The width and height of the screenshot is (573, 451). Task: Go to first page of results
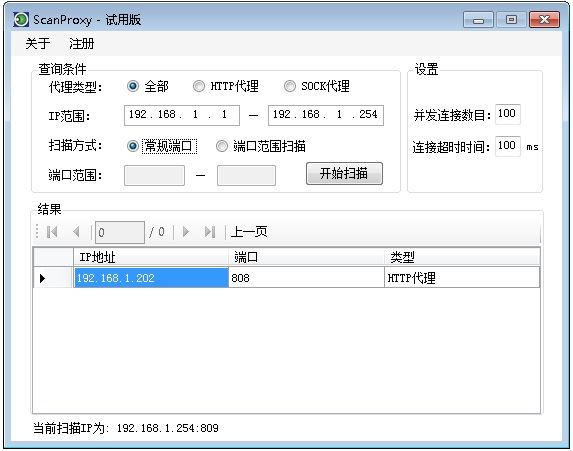click(52, 232)
